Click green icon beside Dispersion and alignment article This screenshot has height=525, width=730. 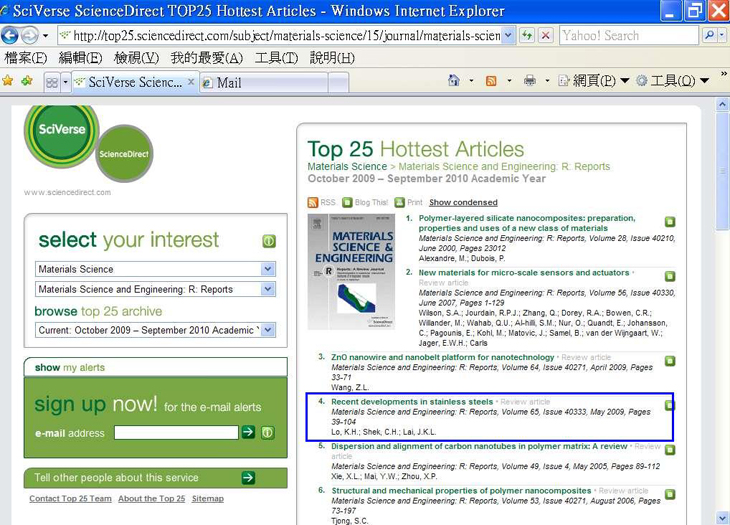670,450
